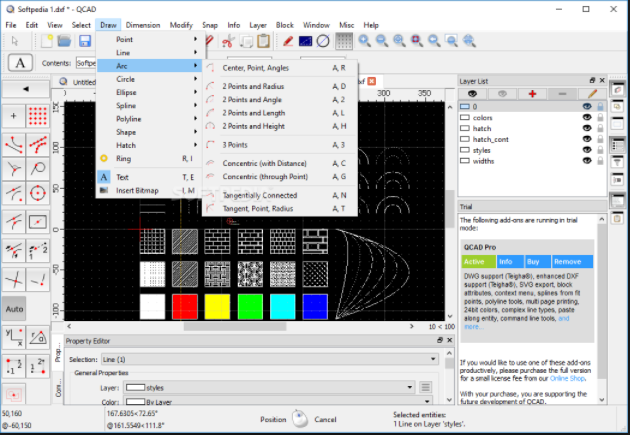
Task: Click the Auto Zoom icon
Action: (x=399, y=41)
